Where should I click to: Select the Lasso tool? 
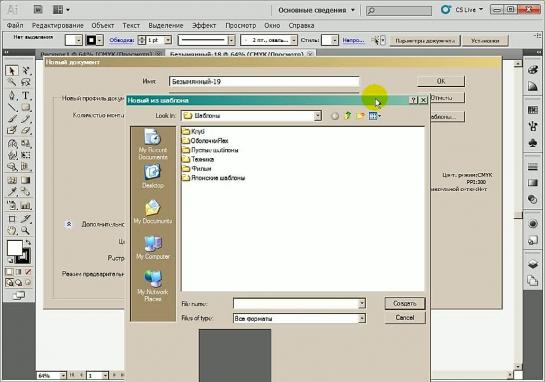pyautogui.click(x=25, y=82)
